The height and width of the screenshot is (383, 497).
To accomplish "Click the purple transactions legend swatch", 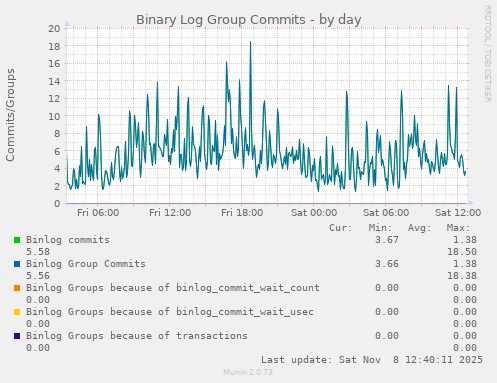I will point(17,336).
